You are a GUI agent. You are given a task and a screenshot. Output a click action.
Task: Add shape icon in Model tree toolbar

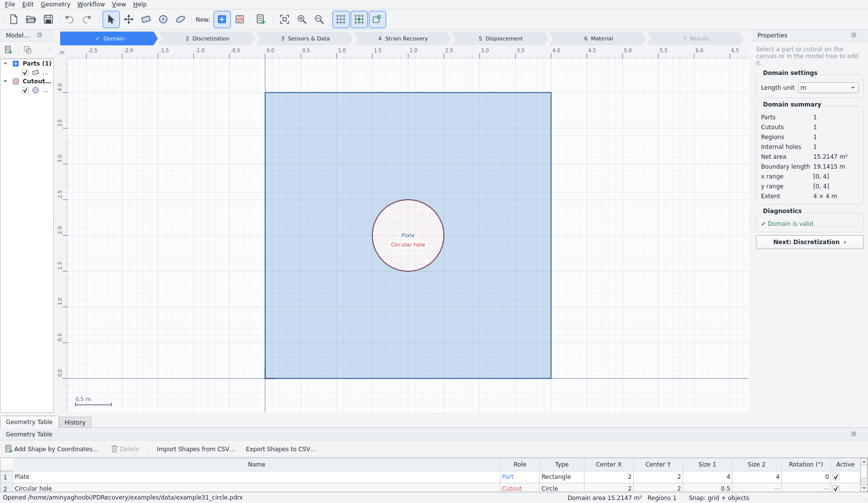tap(8, 50)
